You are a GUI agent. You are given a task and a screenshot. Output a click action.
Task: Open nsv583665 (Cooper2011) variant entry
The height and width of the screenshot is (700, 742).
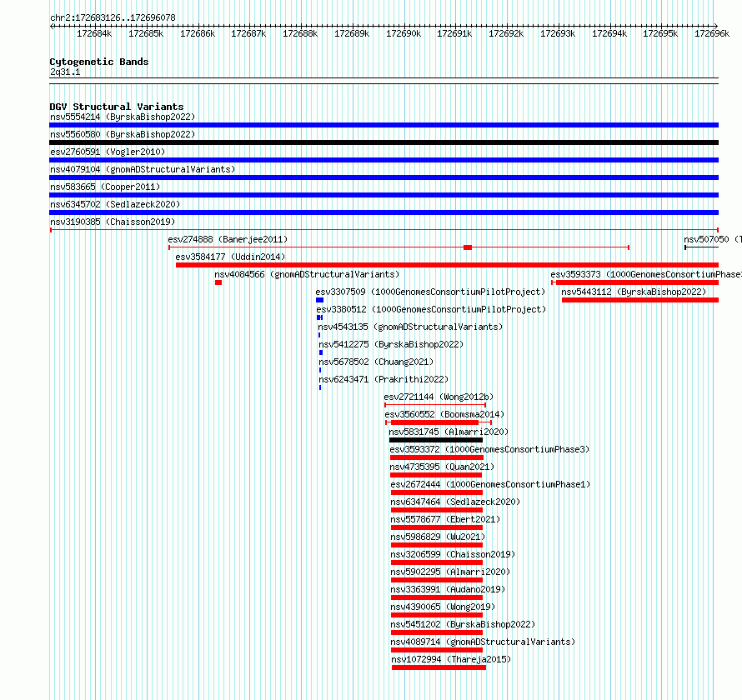[x=105, y=187]
